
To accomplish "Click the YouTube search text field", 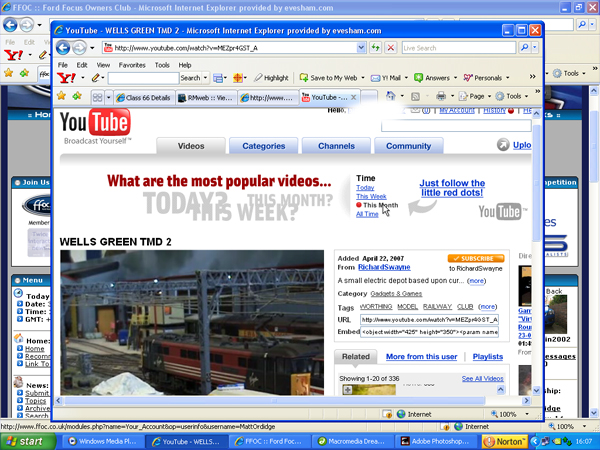I will coord(456,126).
